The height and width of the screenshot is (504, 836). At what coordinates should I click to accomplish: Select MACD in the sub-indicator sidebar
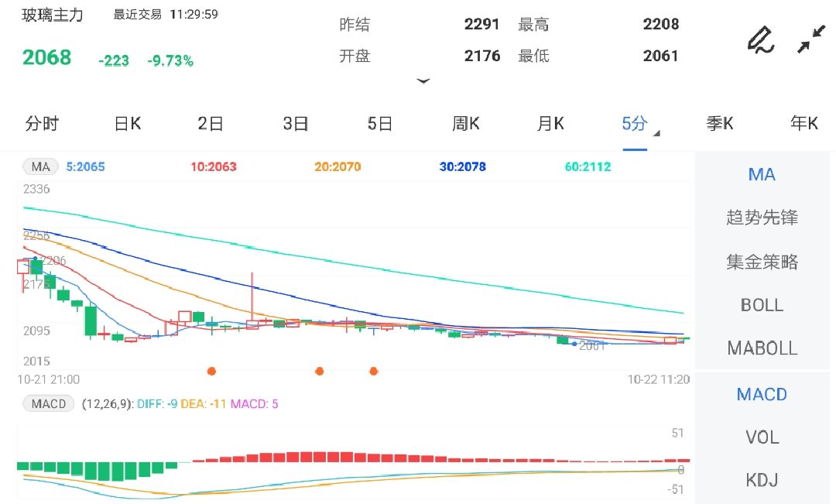(x=762, y=394)
